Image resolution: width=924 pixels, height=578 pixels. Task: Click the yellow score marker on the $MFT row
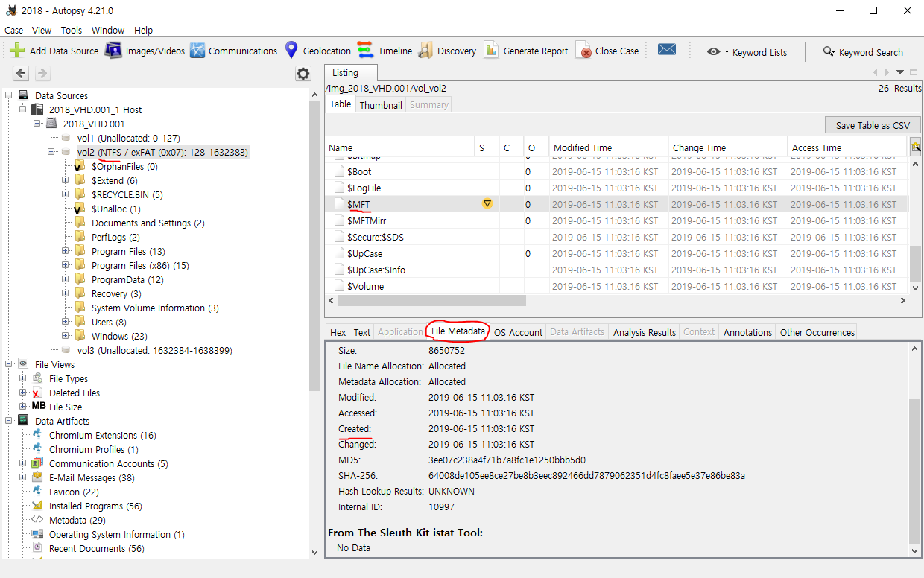pyautogui.click(x=487, y=203)
